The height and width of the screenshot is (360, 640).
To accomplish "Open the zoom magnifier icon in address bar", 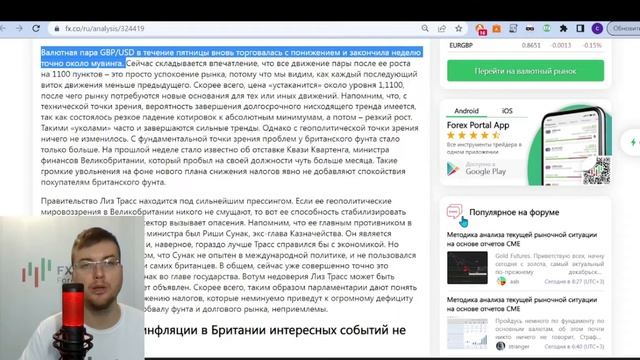I will 425,28.
